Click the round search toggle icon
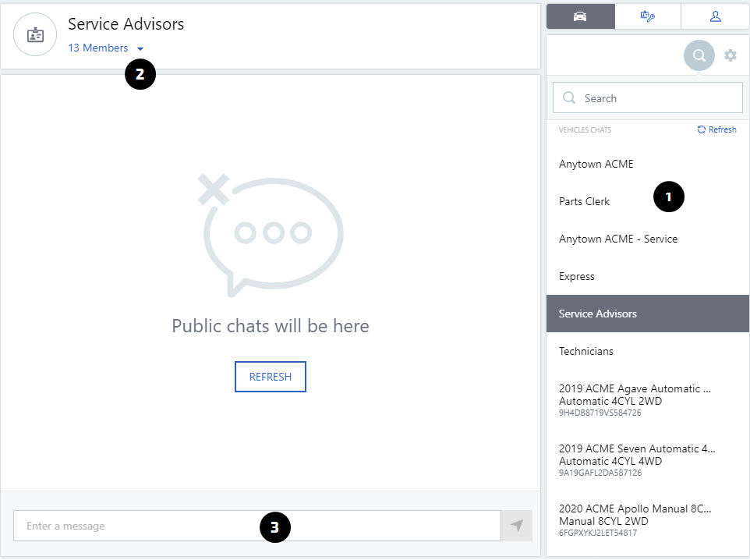This screenshot has width=750, height=560. pos(699,55)
